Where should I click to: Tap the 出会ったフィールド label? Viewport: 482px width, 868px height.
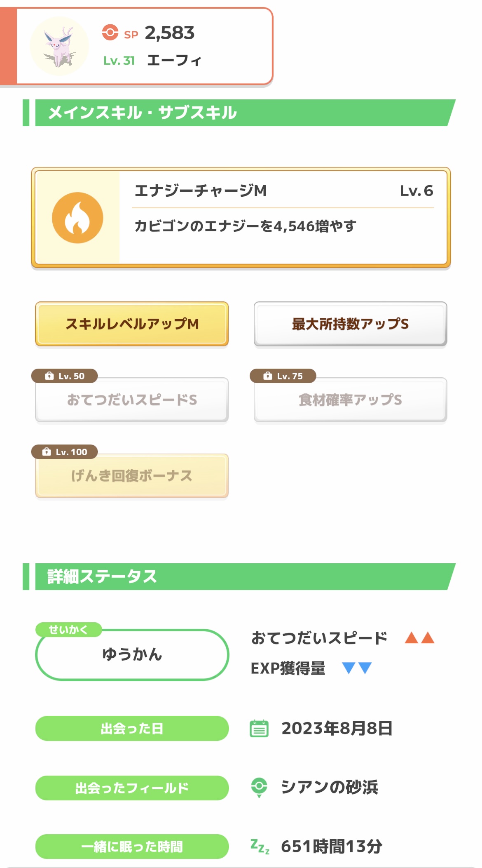coord(132,788)
